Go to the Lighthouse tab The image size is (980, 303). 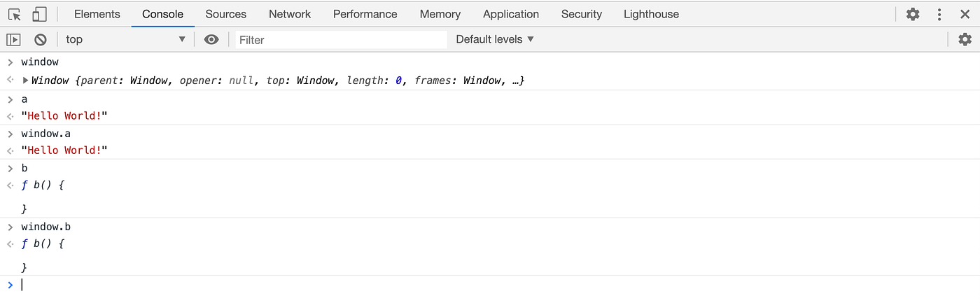[x=651, y=14]
